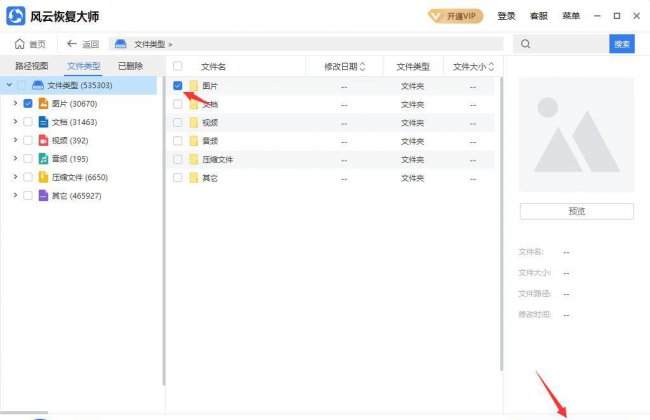Image resolution: width=650 pixels, height=420 pixels.
Task: Open 客服 customer service
Action: [538, 16]
